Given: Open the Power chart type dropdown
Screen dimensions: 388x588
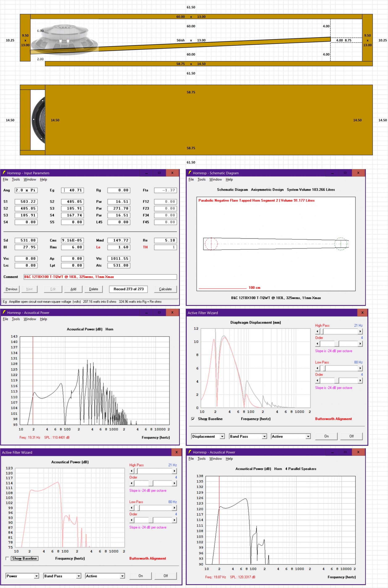Looking at the screenshot, I should coord(36,576).
